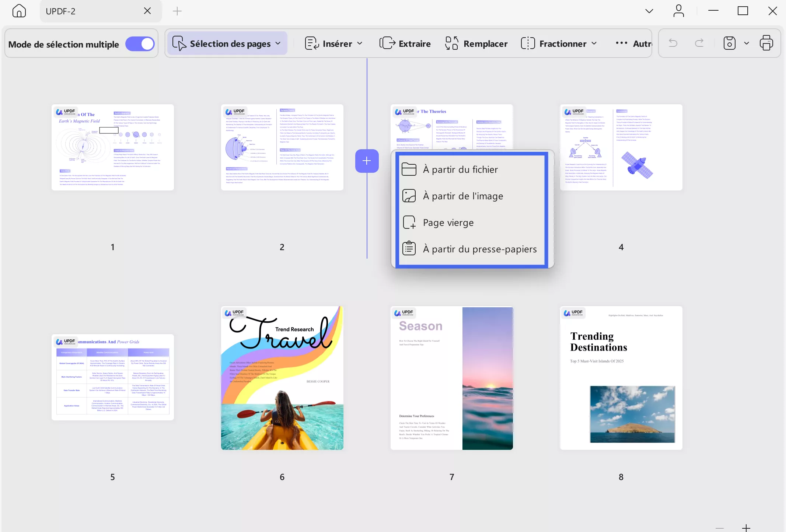The height and width of the screenshot is (532, 786).
Task: Click the user account icon
Action: (679, 11)
